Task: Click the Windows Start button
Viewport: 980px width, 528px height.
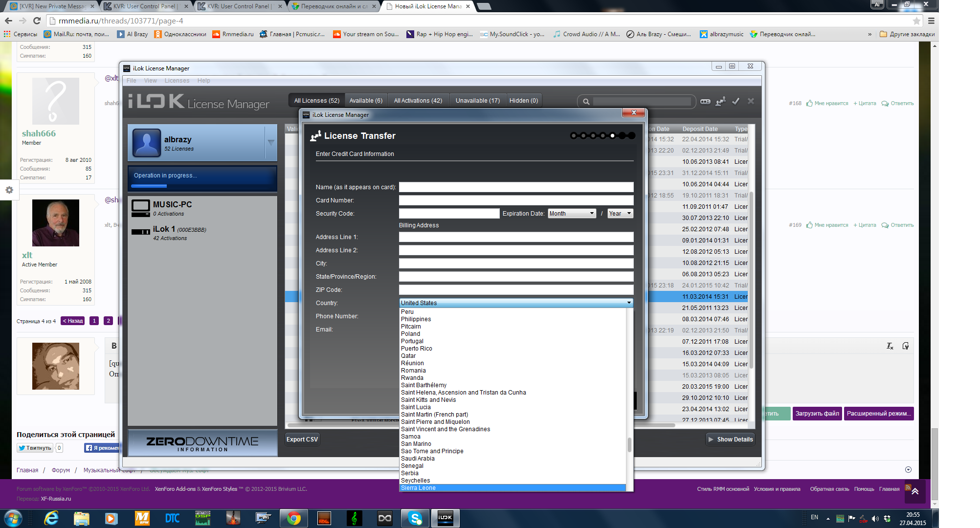Action: coord(13,518)
